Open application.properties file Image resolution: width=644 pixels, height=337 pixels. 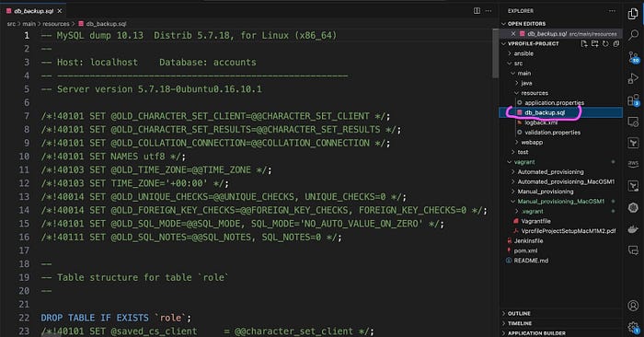pyautogui.click(x=554, y=103)
